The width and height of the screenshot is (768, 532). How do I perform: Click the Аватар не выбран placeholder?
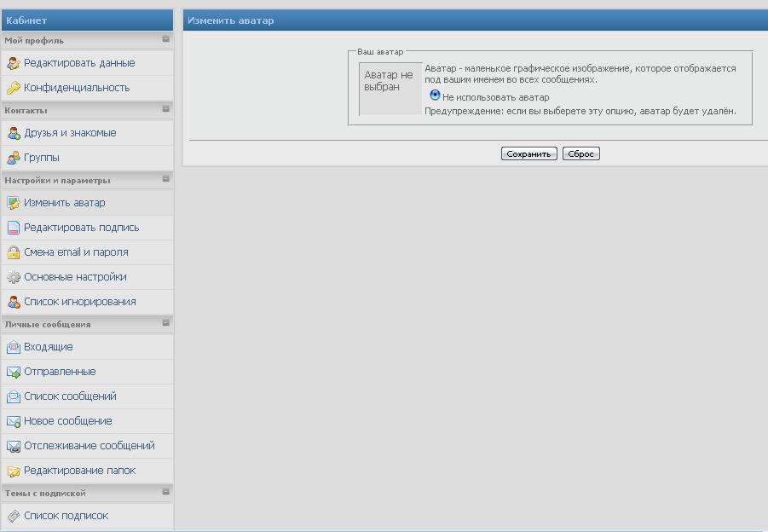point(390,90)
